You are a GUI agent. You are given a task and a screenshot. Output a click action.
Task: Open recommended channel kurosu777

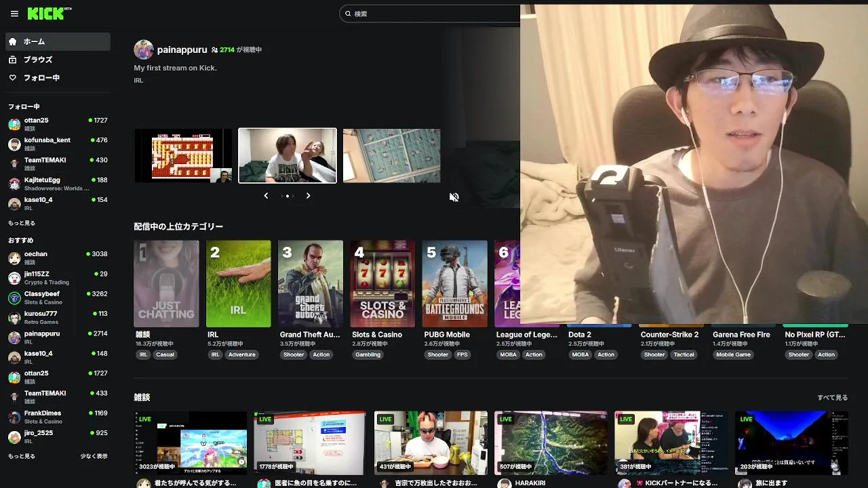[x=58, y=317]
